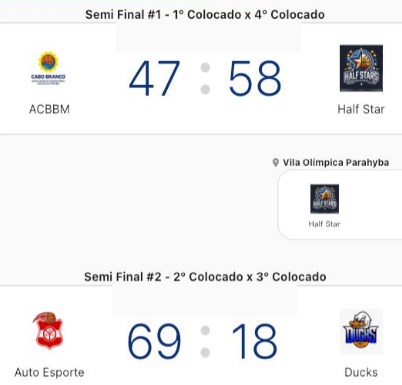Image resolution: width=402 pixels, height=385 pixels.
Task: Click the Semi Final #1 heading
Action: coord(205,15)
